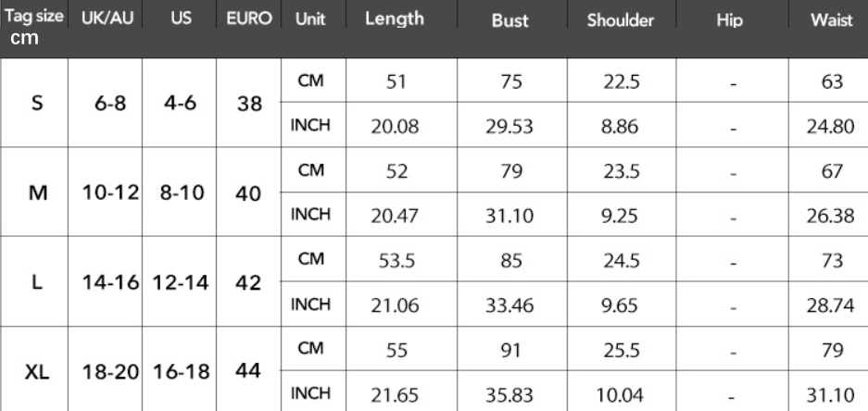868x411 pixels.
Task: Select the Shoulder column header
Action: (620, 20)
